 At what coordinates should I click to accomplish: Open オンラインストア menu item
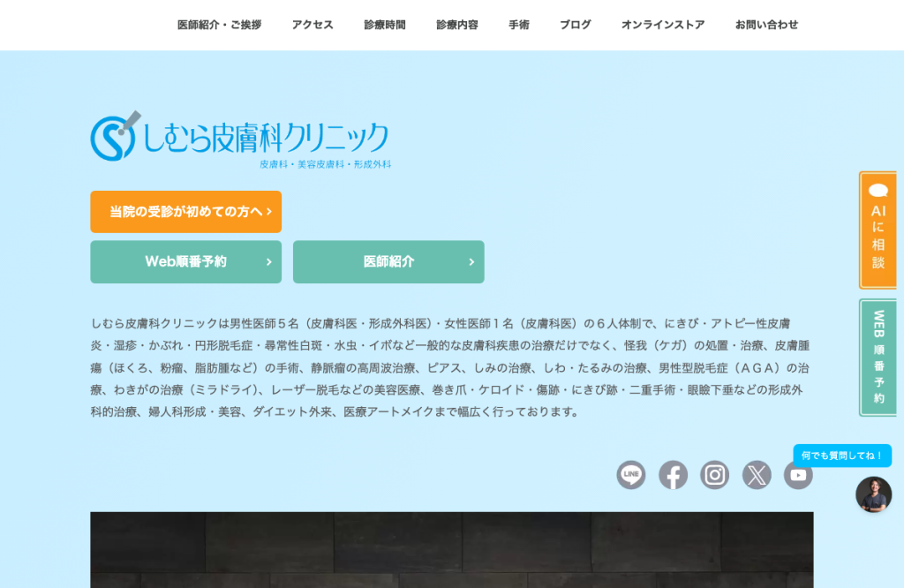pyautogui.click(x=663, y=25)
